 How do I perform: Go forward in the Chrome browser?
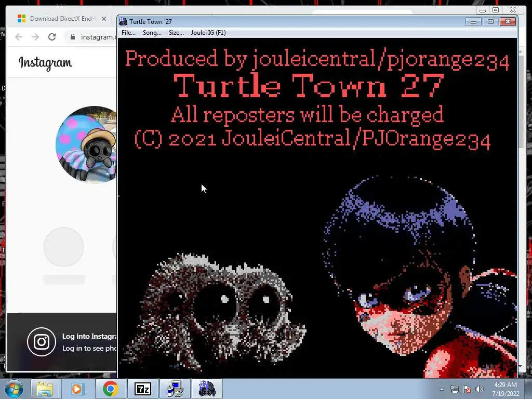pyautogui.click(x=35, y=37)
